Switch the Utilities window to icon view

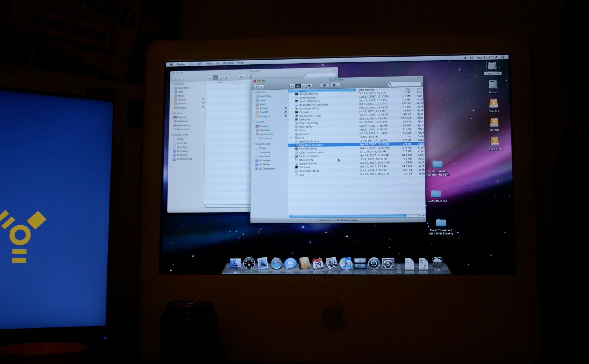[292, 86]
